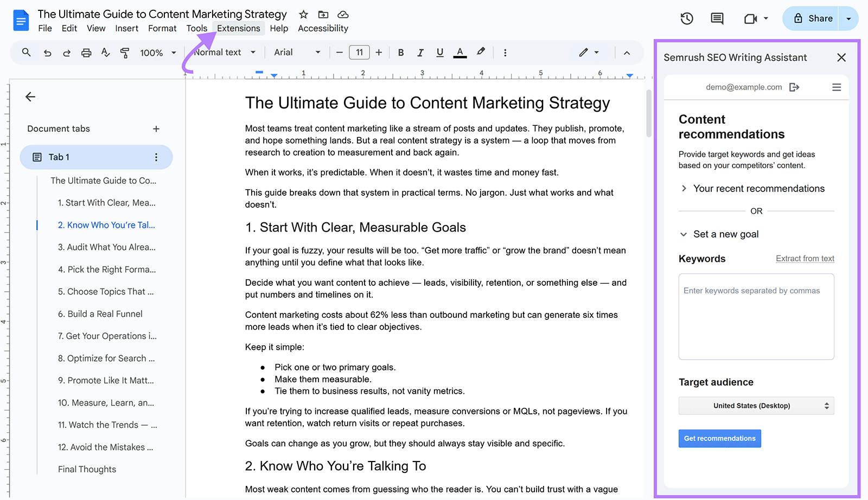Open version history
The height and width of the screenshot is (500, 868).
686,18
